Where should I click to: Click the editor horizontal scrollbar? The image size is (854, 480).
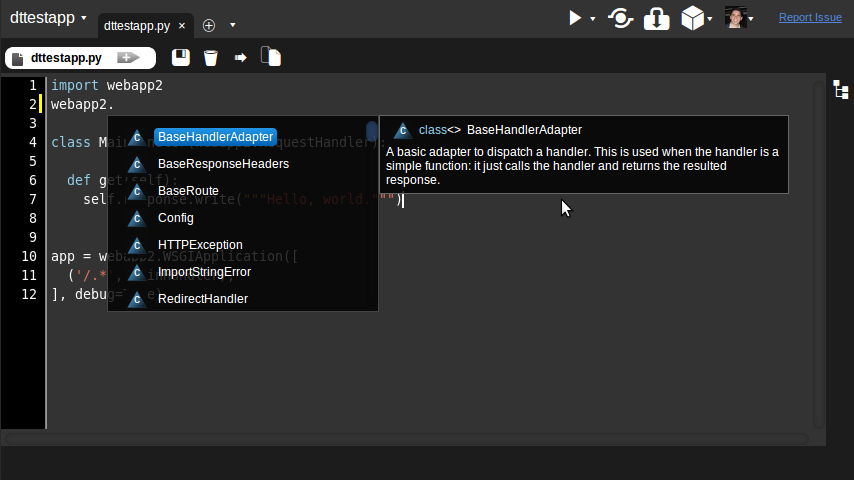[406, 439]
